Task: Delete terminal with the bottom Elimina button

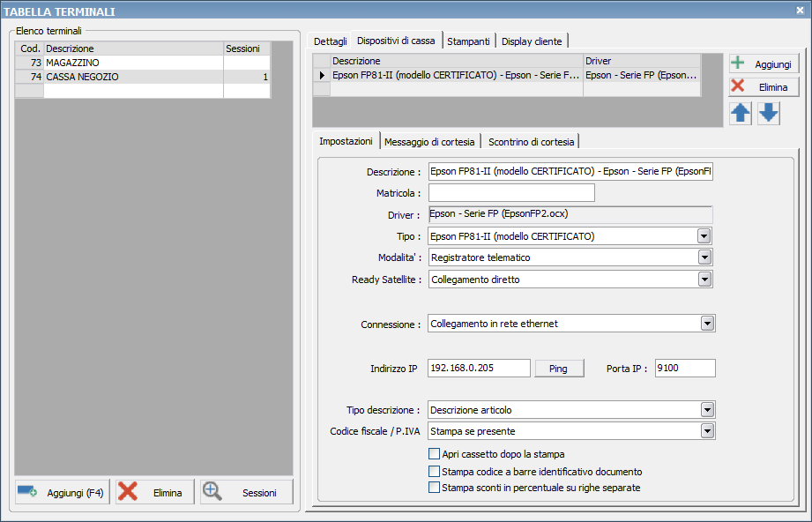Action: click(x=155, y=493)
